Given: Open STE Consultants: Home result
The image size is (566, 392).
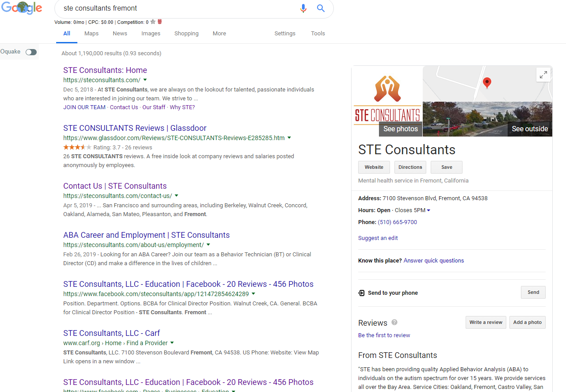Looking at the screenshot, I should click(105, 70).
